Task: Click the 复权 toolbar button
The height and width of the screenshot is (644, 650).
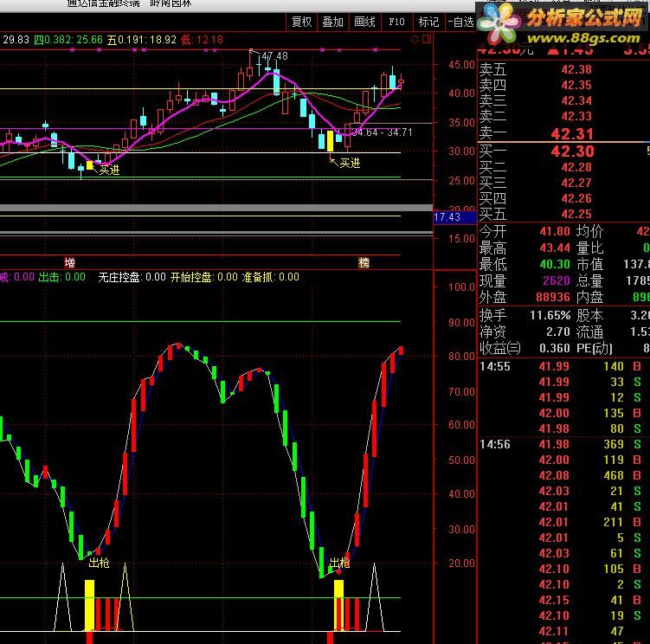Action: [x=301, y=22]
